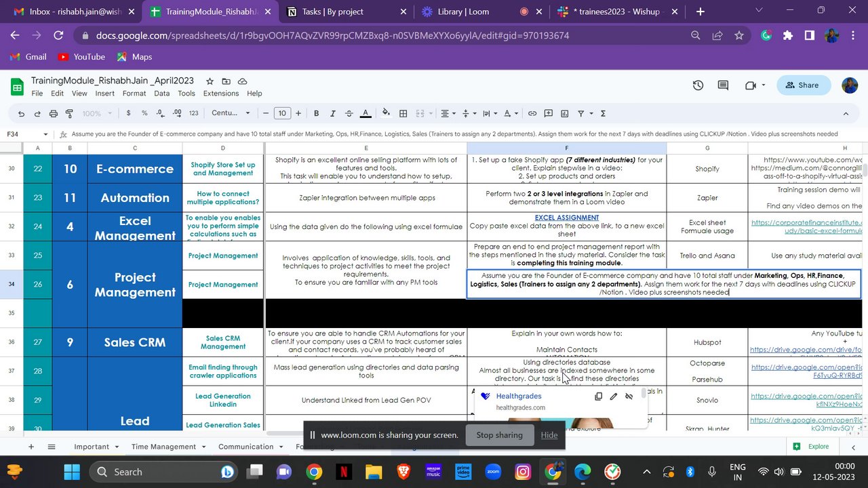Screen dimensions: 868x488
Task: Reload the page in Chrome
Action: 58,35
